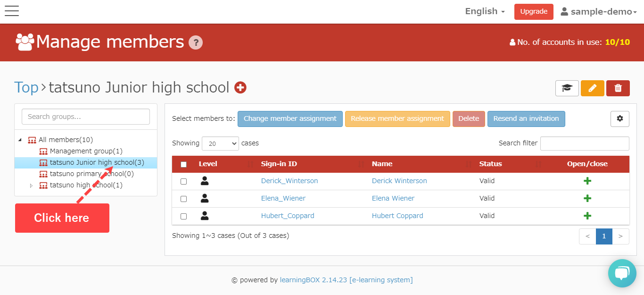This screenshot has width=644, height=295.
Task: Open the chat support bubble
Action: click(x=622, y=273)
